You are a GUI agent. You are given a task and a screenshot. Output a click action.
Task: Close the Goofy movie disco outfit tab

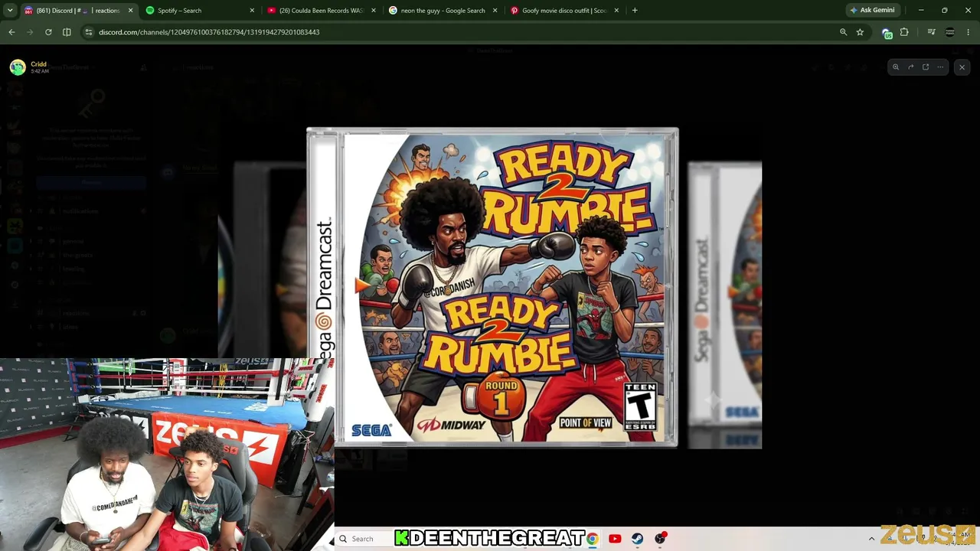click(616, 11)
